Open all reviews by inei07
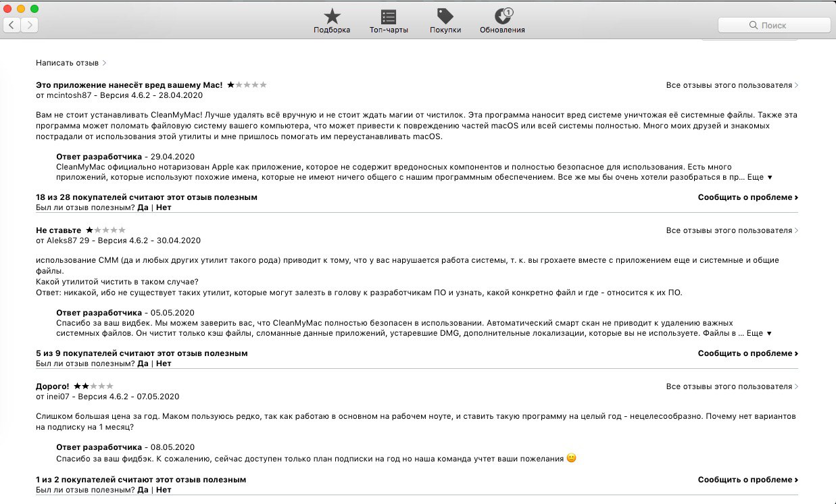The image size is (836, 504). pyautogui.click(x=732, y=386)
